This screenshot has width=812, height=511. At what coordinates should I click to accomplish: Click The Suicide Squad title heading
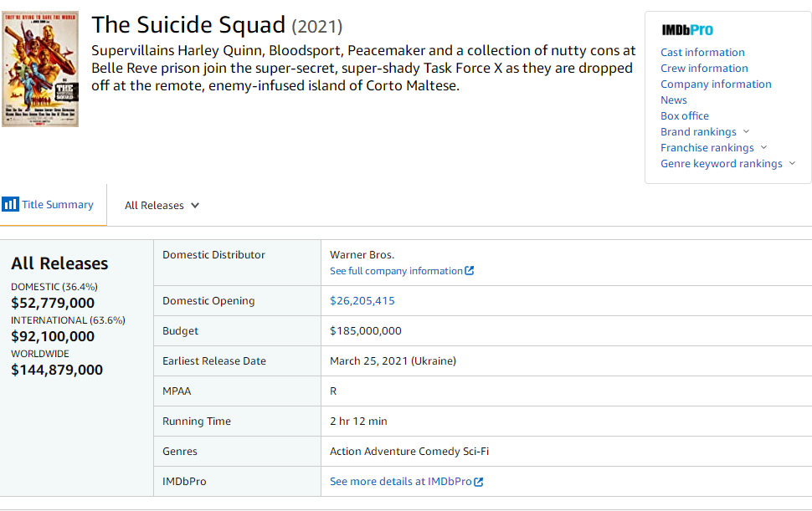click(188, 25)
